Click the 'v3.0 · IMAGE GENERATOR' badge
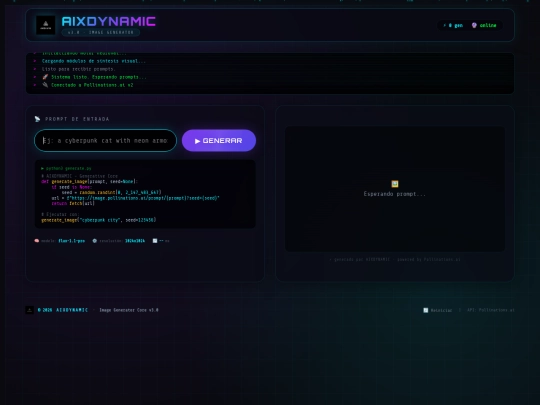This screenshot has height=405, width=540. [101, 32]
